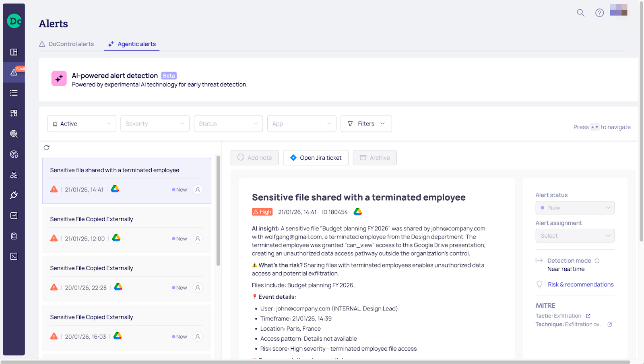
Task: Open the list view sidebar icon
Action: pyautogui.click(x=14, y=93)
